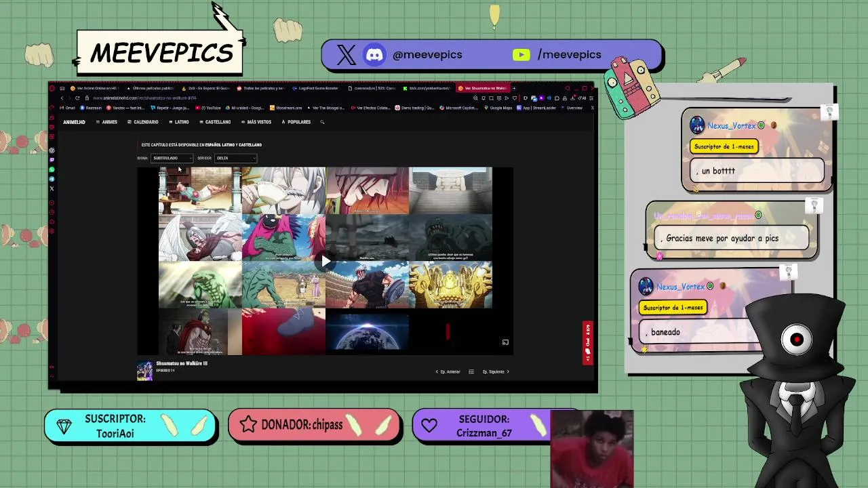This screenshot has height=488, width=868.
Task: Open the Yandex bookmark
Action: (125, 108)
